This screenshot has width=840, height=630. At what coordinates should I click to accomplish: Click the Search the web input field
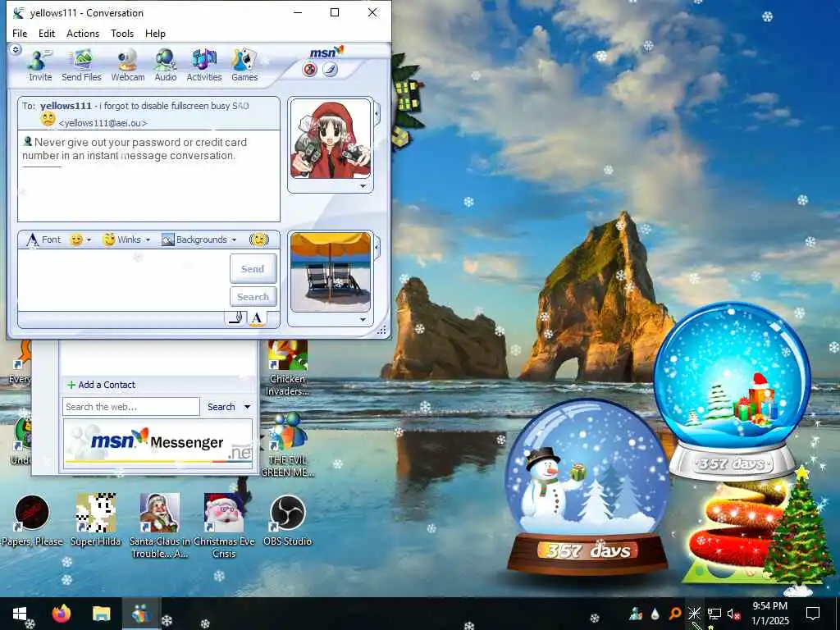pyautogui.click(x=131, y=407)
